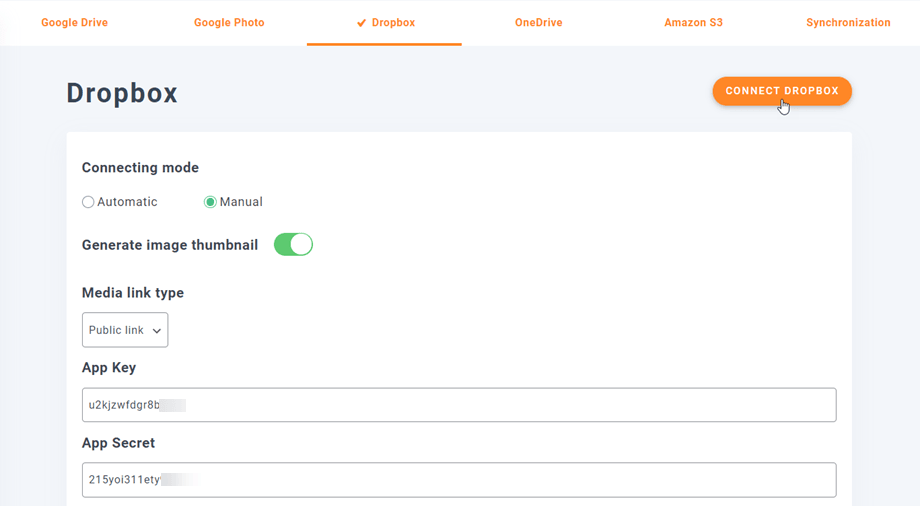Viewport: 920px width, 506px height.
Task: Select the Manual connecting mode
Action: coord(210,202)
